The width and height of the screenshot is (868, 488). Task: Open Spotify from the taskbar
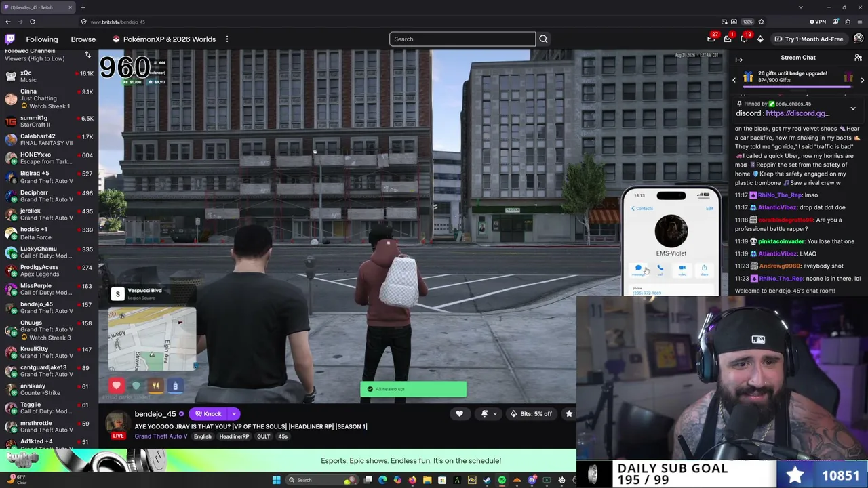(x=502, y=480)
